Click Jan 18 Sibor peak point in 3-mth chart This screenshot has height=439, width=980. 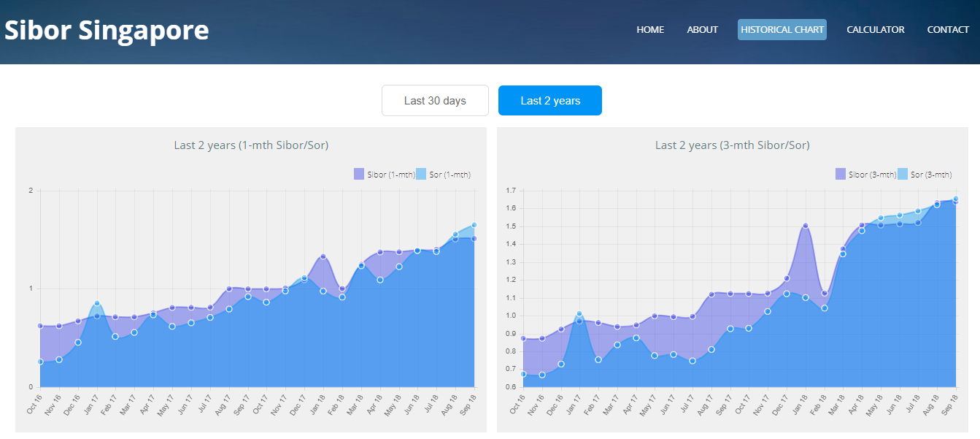806,226
